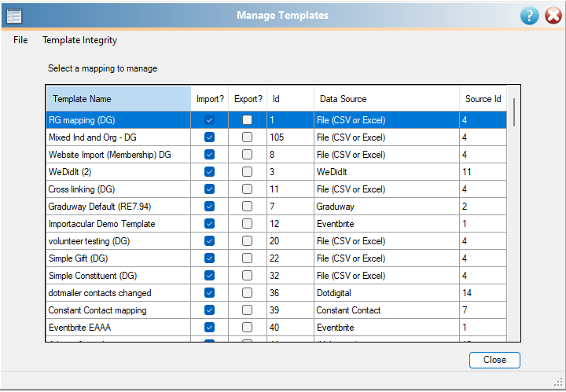Close window using red X icon
This screenshot has height=392, width=566.
[553, 16]
